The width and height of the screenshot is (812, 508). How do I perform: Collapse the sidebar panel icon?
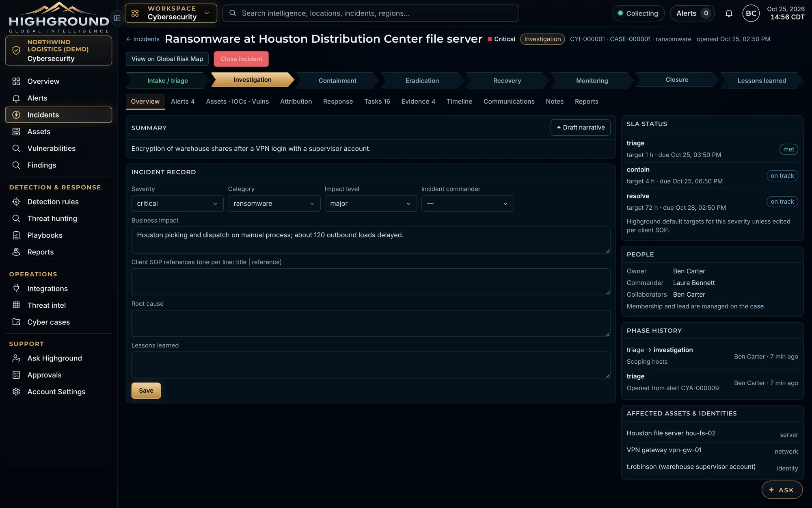117,18
